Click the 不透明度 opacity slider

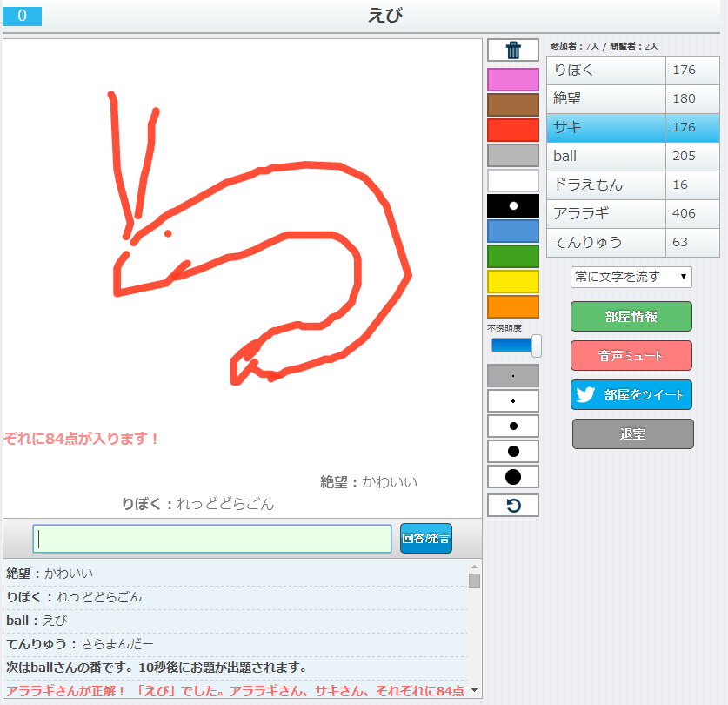tap(516, 346)
